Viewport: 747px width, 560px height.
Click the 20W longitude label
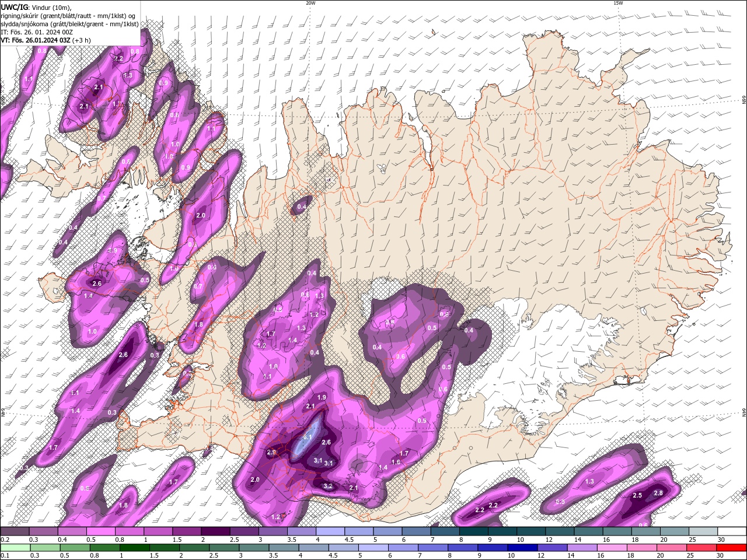[310, 3]
